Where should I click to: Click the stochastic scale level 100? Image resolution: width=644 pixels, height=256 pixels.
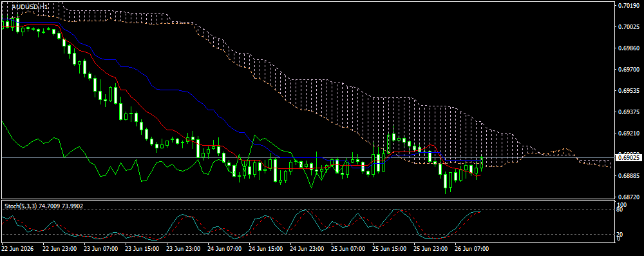pyautogui.click(x=622, y=204)
